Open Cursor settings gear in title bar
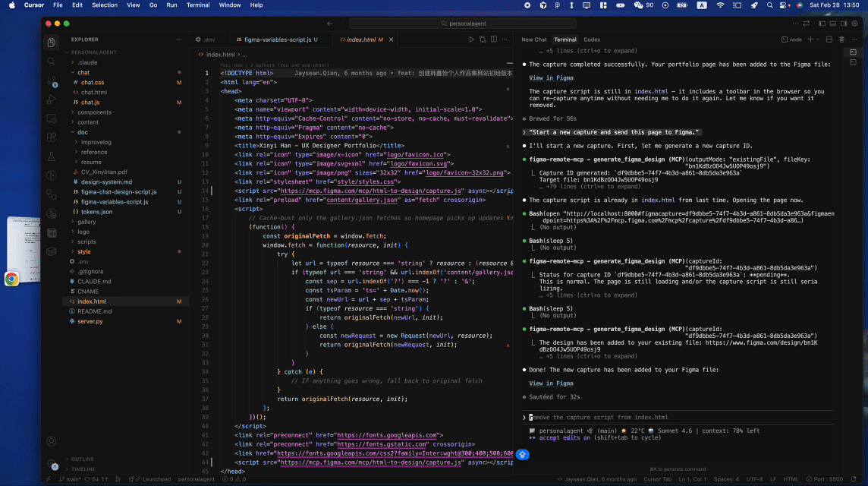 pyautogui.click(x=854, y=24)
